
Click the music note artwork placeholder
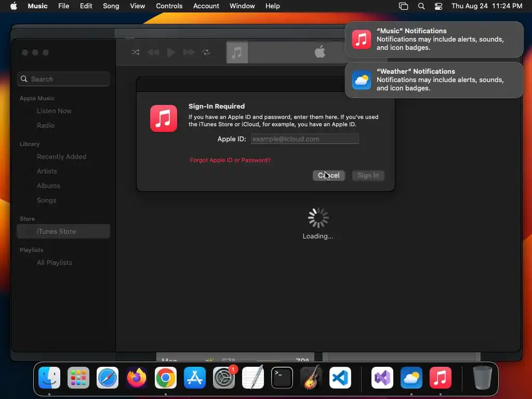(x=237, y=52)
